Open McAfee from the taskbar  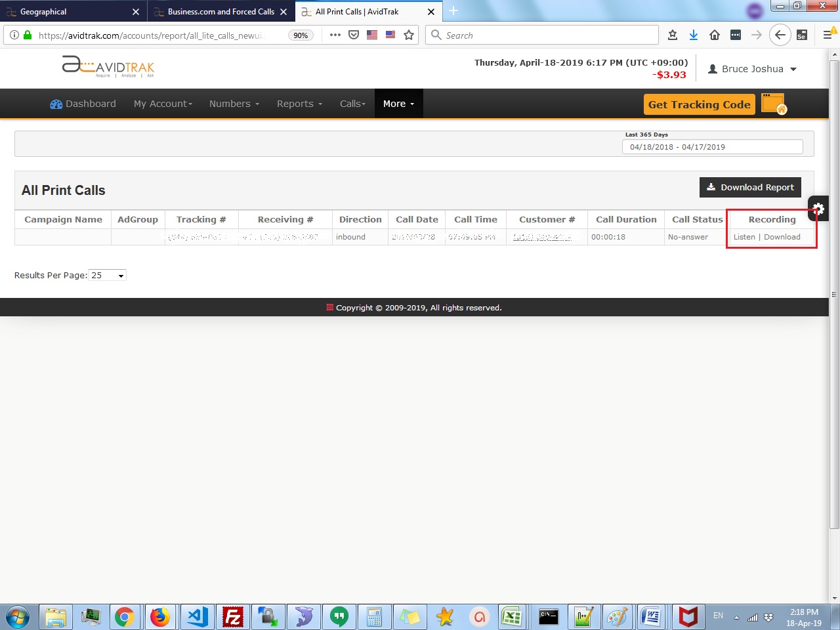point(687,617)
